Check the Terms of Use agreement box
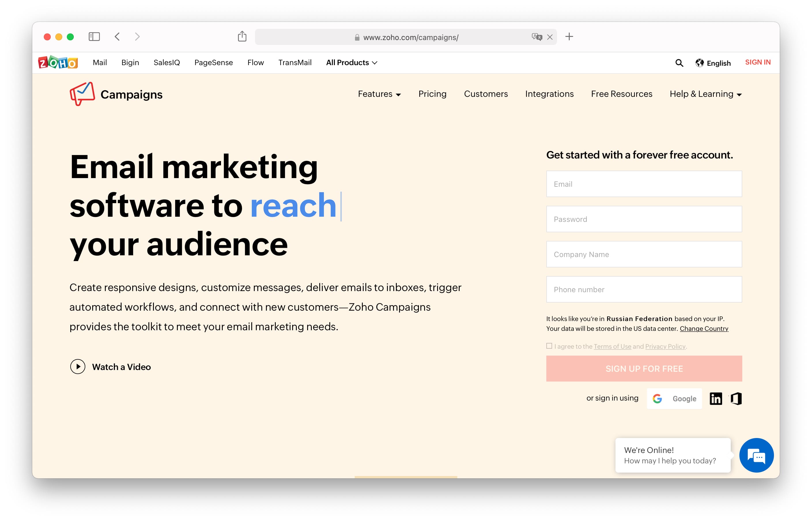812x521 pixels. [549, 346]
